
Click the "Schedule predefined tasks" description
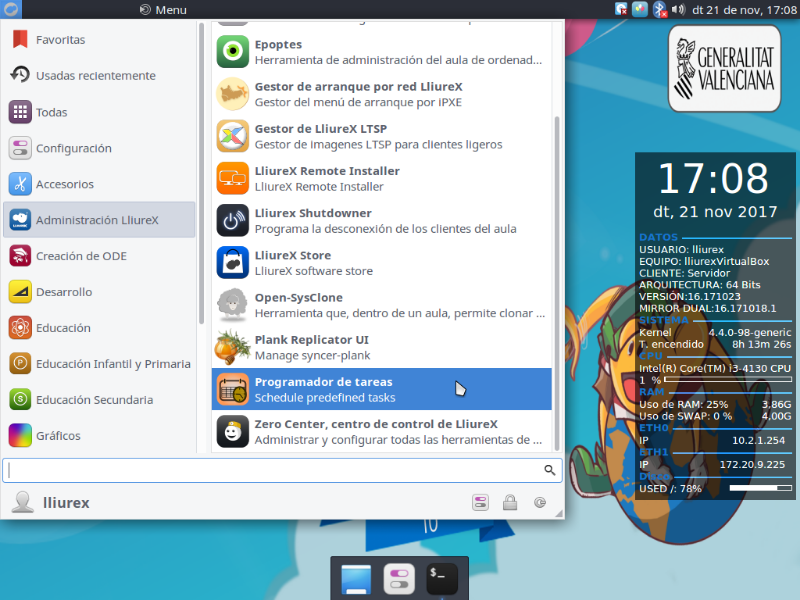[325, 397]
